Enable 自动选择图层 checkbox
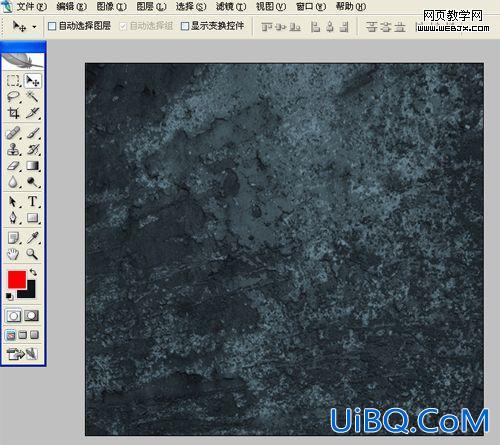 tap(52, 26)
